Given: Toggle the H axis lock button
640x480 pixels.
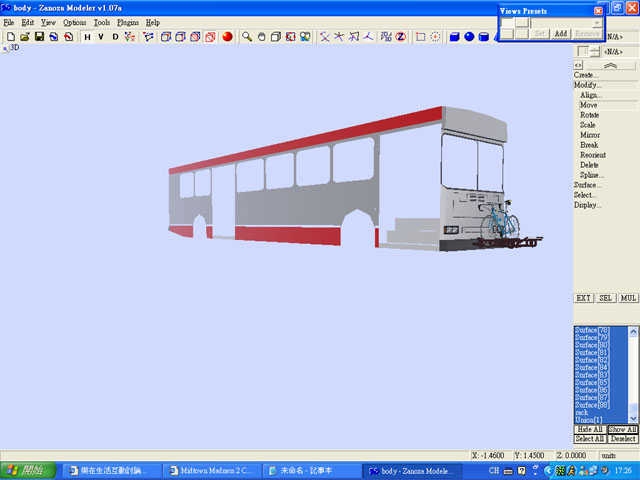Looking at the screenshot, I should pyautogui.click(x=87, y=37).
